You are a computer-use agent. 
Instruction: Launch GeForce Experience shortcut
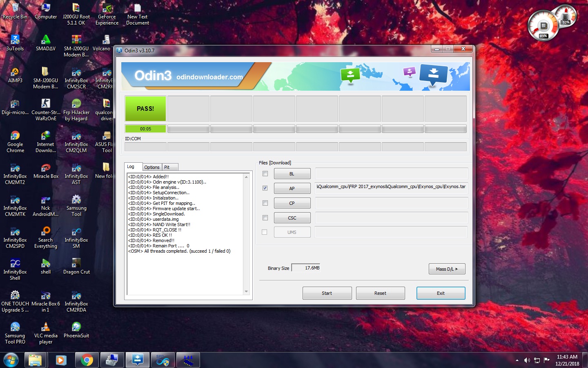click(x=107, y=14)
